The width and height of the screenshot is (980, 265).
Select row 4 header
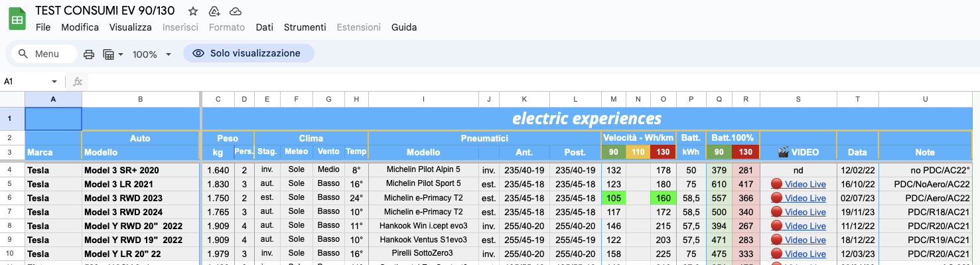(12, 170)
